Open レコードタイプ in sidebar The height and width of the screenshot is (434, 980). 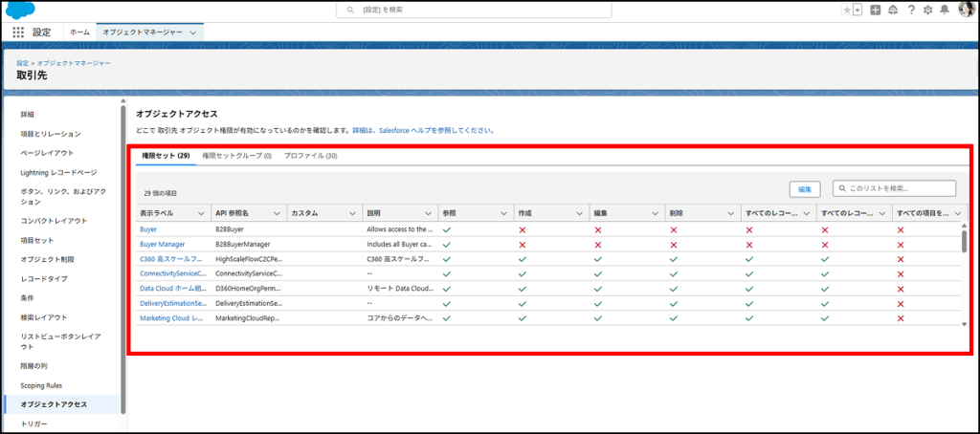(44, 278)
